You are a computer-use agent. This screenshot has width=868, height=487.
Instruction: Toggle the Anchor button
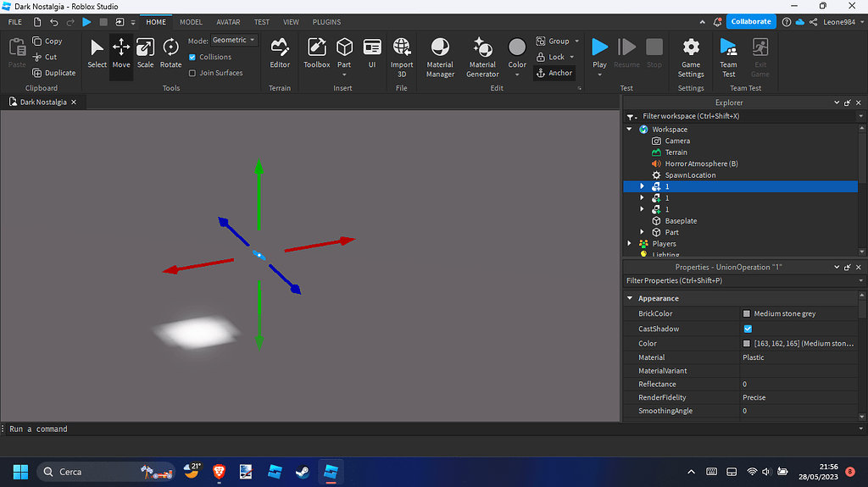pos(554,73)
